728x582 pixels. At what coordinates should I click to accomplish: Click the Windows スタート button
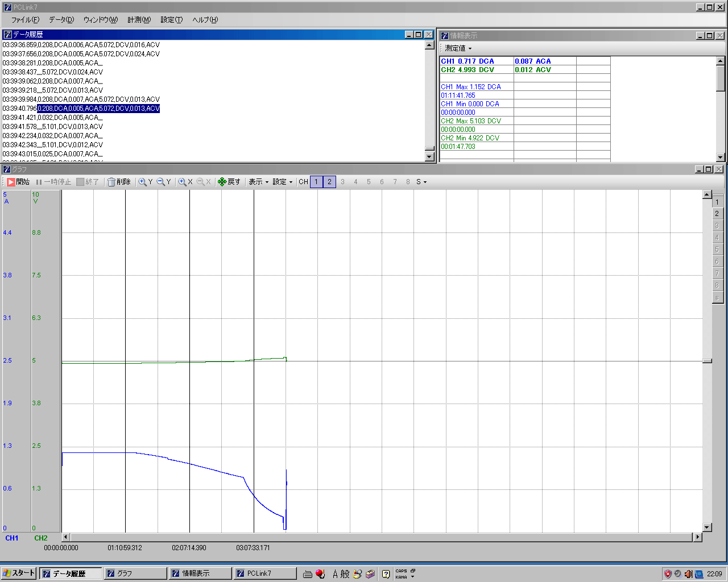point(19,573)
